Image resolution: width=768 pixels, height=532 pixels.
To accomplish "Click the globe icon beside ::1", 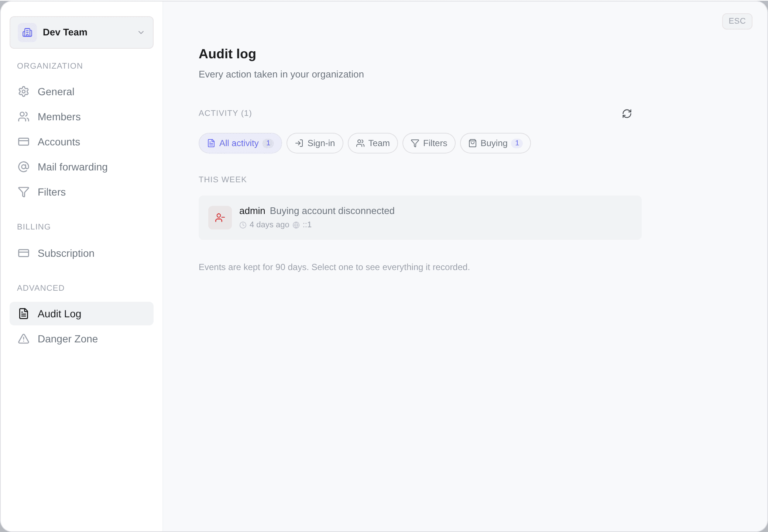I will 296,225.
